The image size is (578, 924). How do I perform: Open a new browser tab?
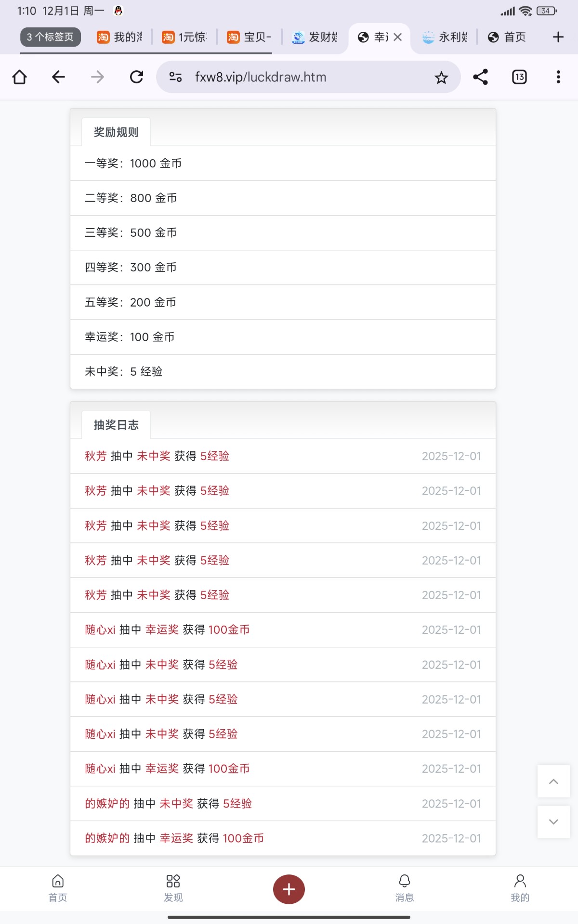pyautogui.click(x=558, y=37)
